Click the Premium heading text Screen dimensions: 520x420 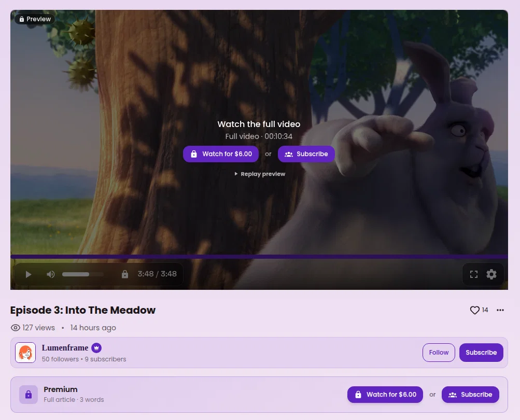61,389
